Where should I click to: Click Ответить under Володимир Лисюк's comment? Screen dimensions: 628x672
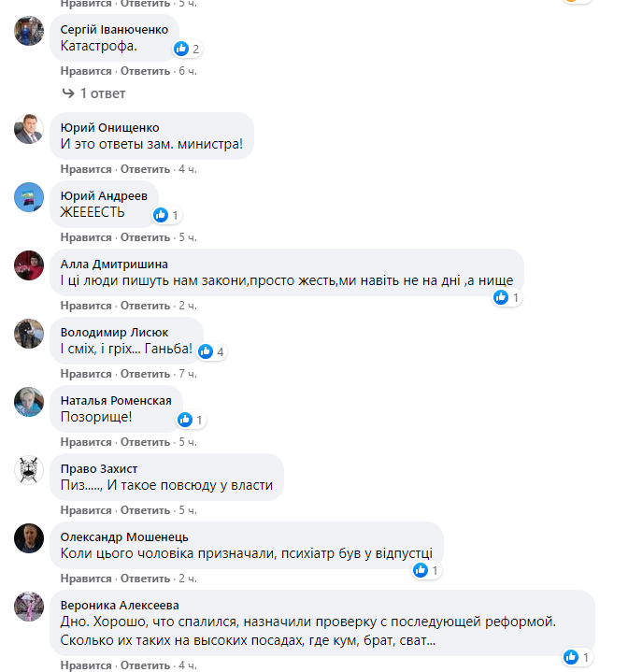pyautogui.click(x=145, y=374)
